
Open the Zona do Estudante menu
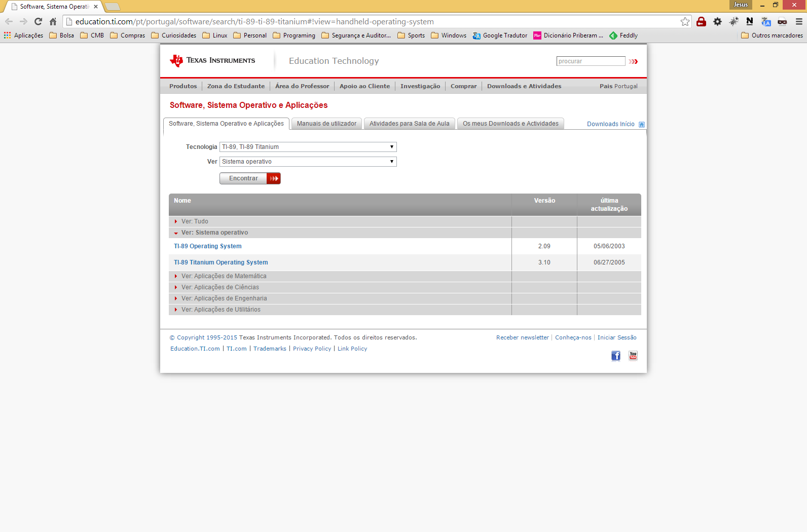(x=236, y=86)
